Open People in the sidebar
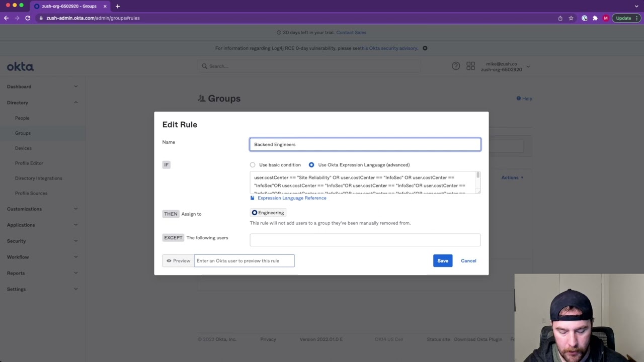644x362 pixels. click(x=22, y=118)
